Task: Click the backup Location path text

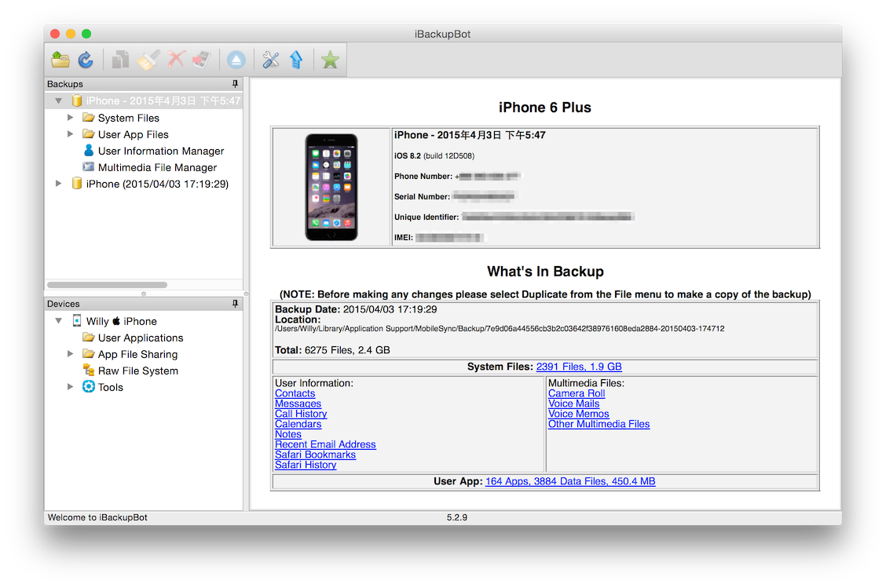Action: click(500, 328)
